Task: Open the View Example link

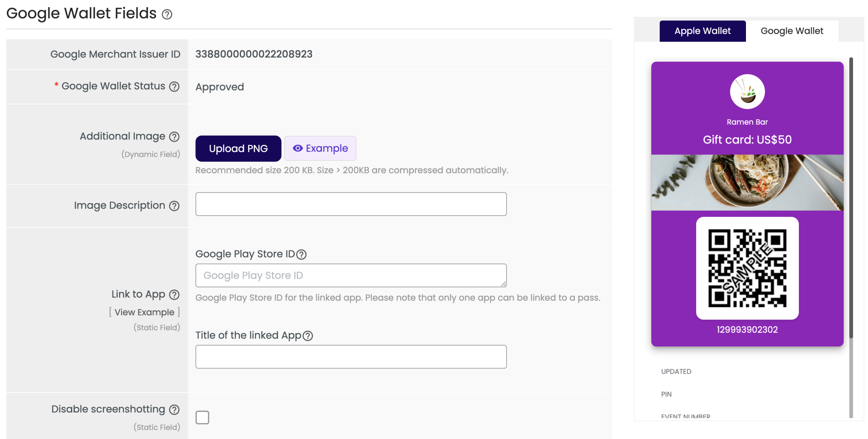Action: (x=144, y=312)
